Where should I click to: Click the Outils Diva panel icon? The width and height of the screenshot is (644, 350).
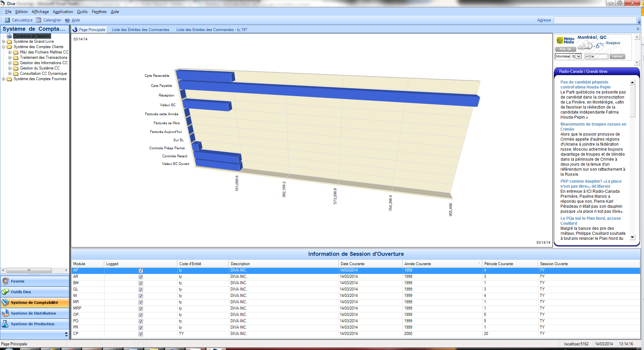pos(5,292)
